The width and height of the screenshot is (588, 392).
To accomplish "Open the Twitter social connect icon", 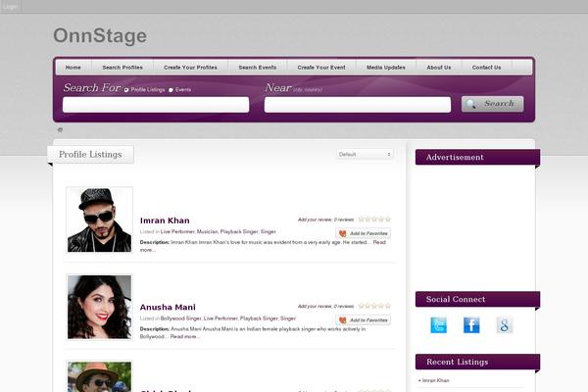I will click(x=438, y=324).
